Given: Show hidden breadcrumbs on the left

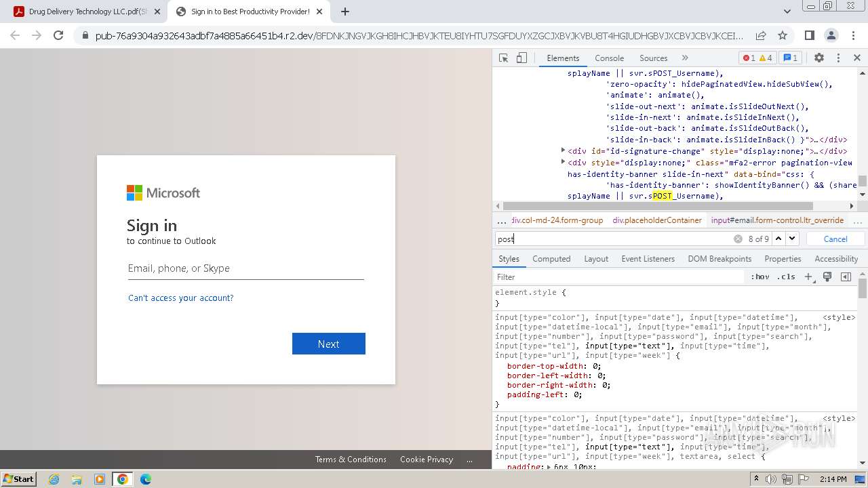Looking at the screenshot, I should pos(502,220).
